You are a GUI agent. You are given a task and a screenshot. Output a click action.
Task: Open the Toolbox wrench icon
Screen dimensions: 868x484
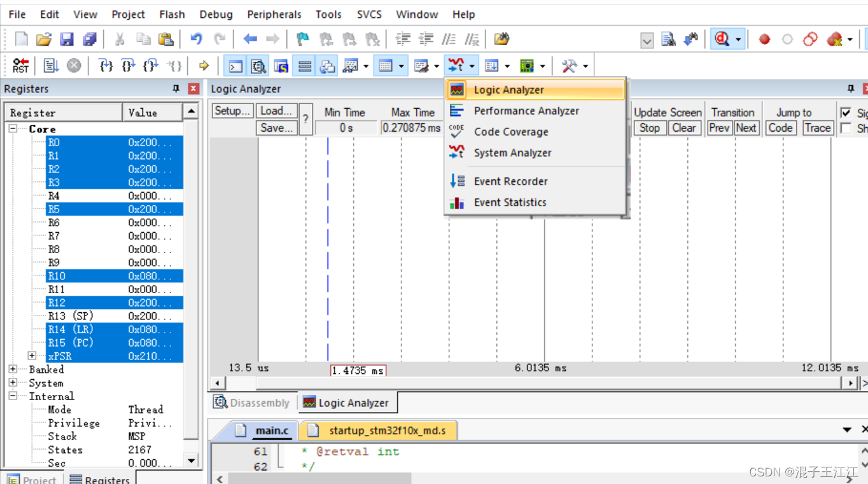[x=569, y=66]
